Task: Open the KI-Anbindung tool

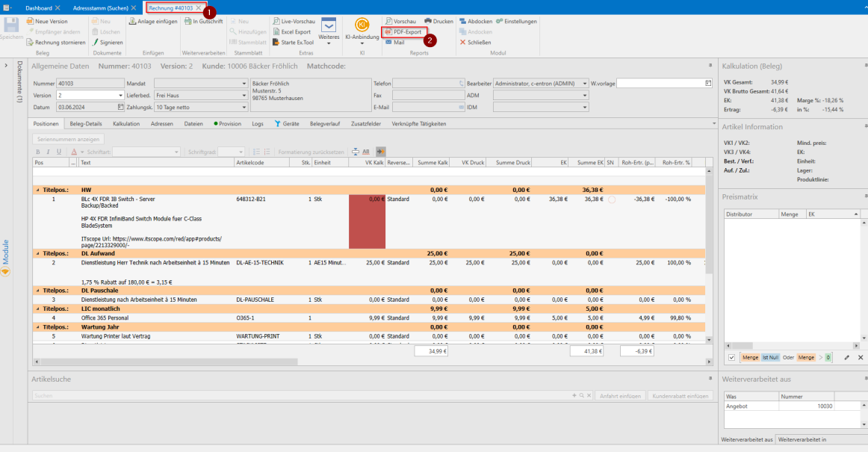Action: point(362,28)
